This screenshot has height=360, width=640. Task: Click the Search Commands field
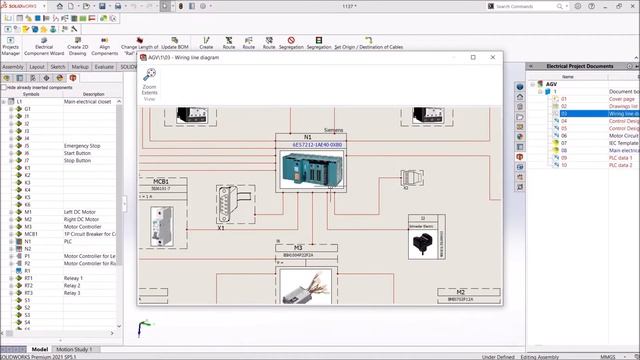click(526, 6)
